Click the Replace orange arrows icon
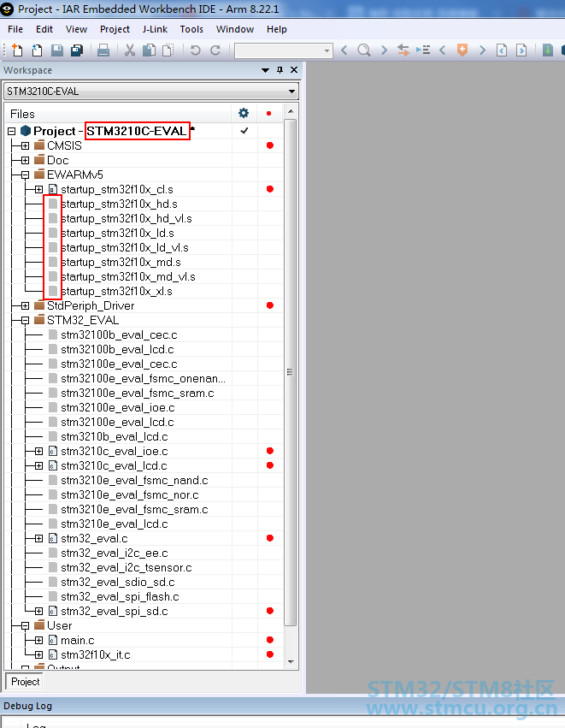This screenshot has width=565, height=728. 403,50
